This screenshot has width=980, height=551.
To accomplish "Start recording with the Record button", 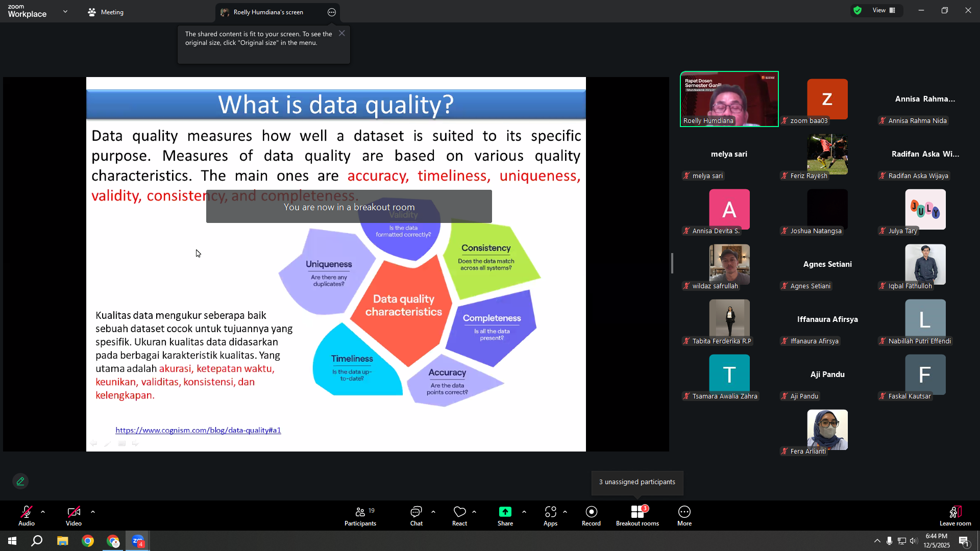I will point(591,516).
